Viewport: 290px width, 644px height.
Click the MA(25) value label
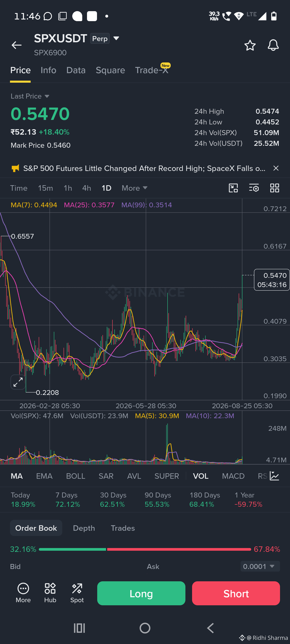89,205
